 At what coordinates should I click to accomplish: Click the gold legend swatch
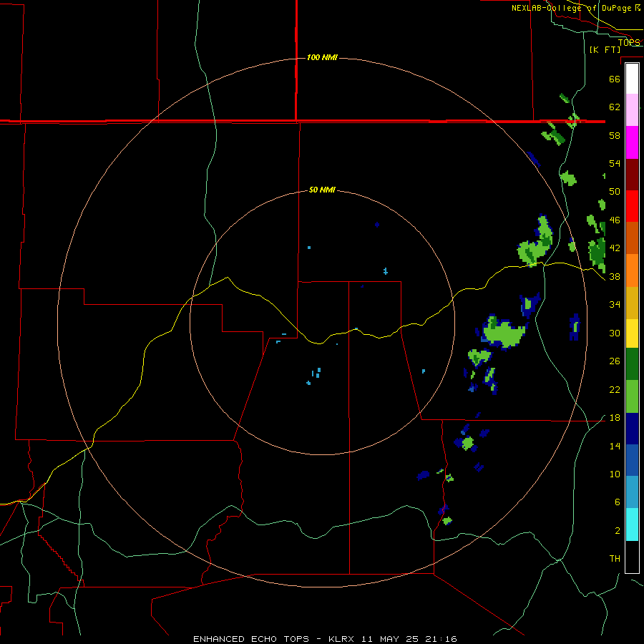[632, 303]
